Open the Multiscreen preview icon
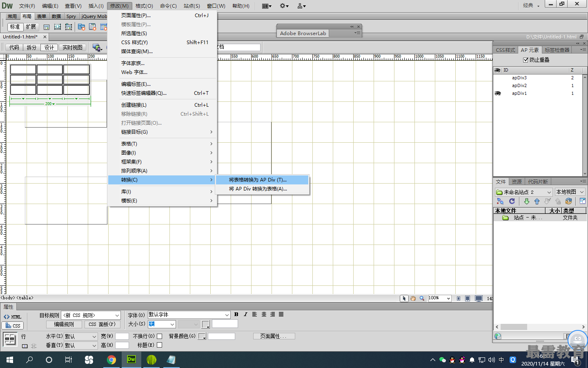The image size is (588, 368). 97,48
